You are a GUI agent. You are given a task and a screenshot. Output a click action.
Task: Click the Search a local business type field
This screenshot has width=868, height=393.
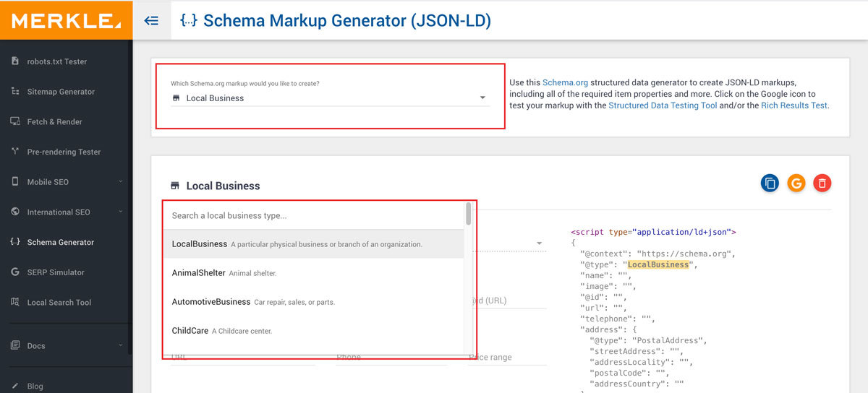[x=313, y=215]
